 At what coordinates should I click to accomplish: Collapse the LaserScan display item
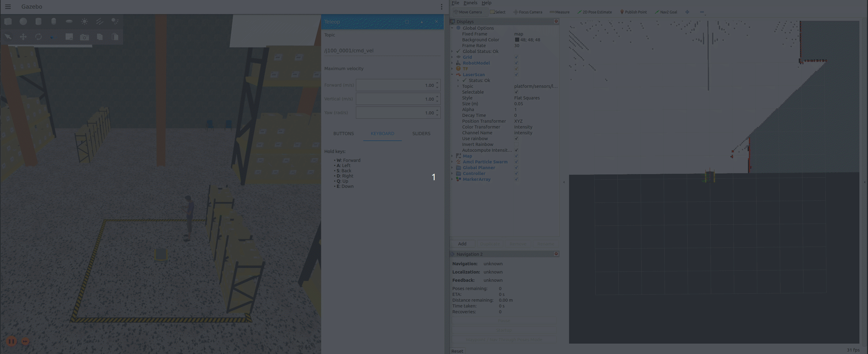pyautogui.click(x=452, y=75)
